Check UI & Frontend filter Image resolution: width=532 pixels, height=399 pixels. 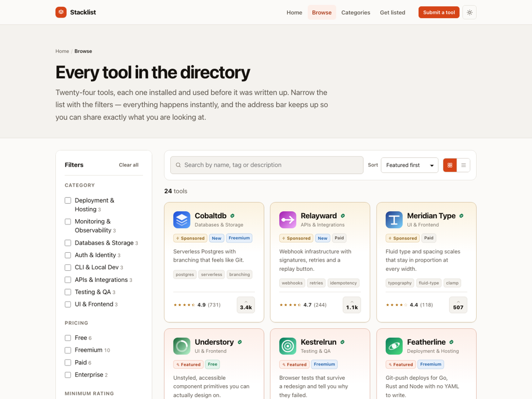point(68,304)
